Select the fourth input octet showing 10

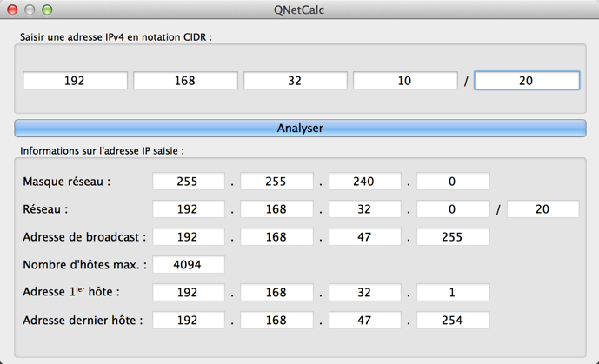point(405,81)
